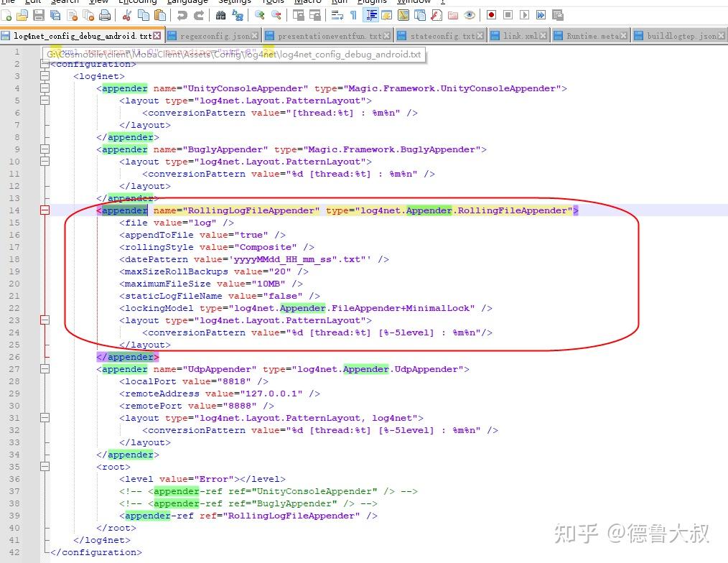Image resolution: width=728 pixels, height=563 pixels.
Task: Zoom in on the editor text
Action: coord(259,15)
